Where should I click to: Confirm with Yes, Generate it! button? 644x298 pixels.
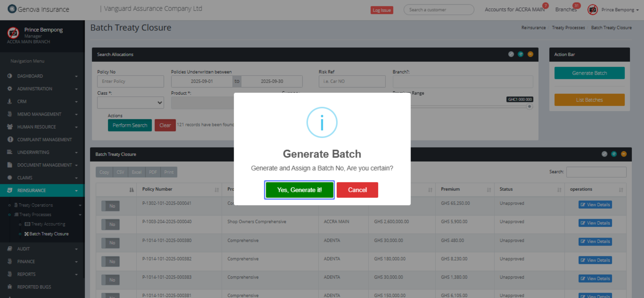pyautogui.click(x=299, y=190)
